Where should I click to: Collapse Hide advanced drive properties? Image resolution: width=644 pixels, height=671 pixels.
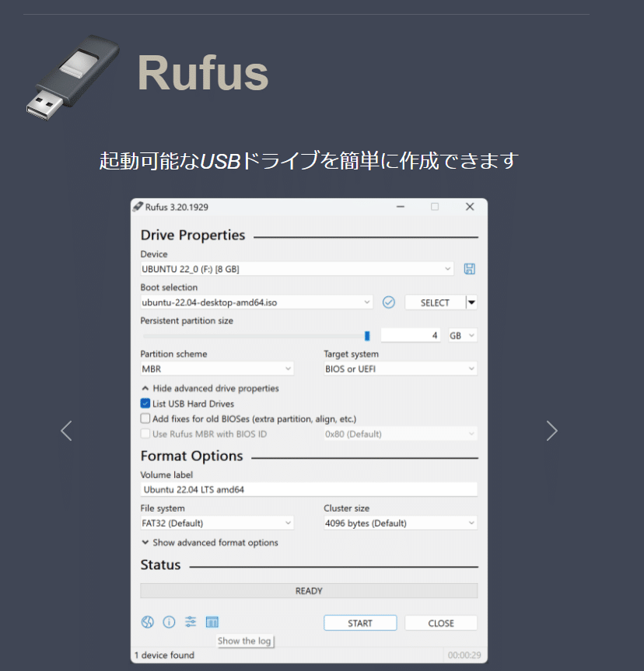[210, 388]
